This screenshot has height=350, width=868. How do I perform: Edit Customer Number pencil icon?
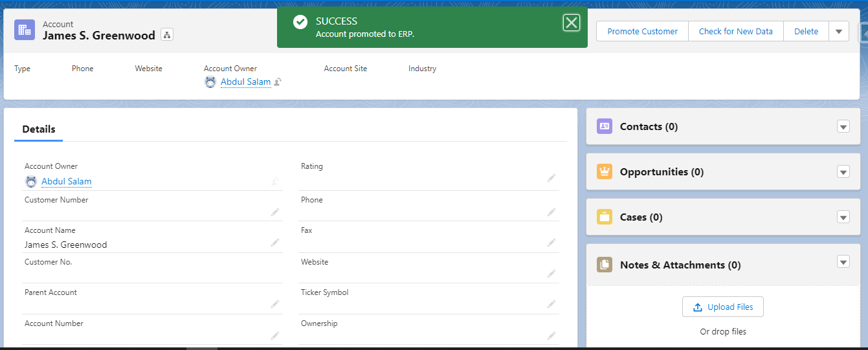[x=275, y=212]
